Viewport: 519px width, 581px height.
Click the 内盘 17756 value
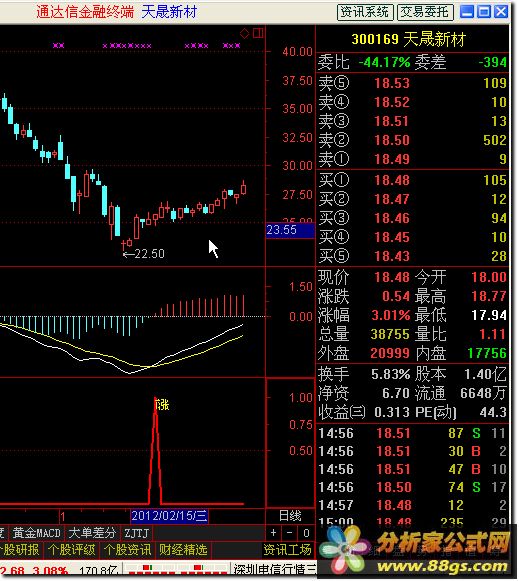point(487,353)
